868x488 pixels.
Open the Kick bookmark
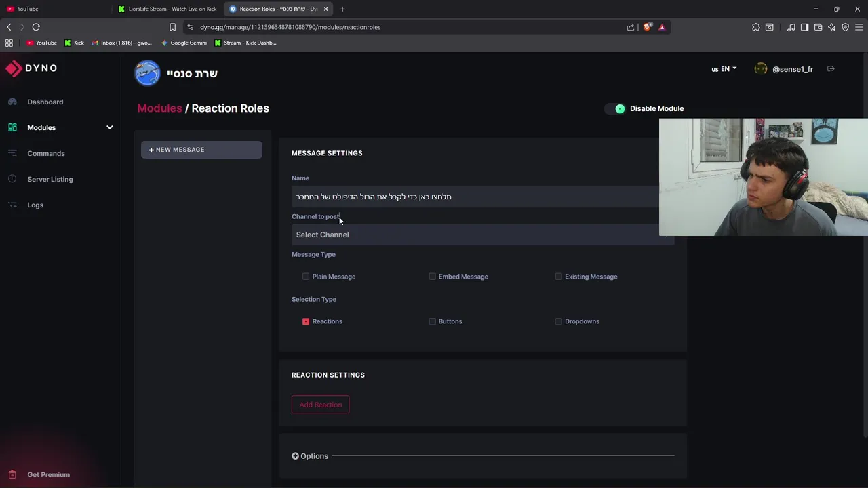[74, 43]
